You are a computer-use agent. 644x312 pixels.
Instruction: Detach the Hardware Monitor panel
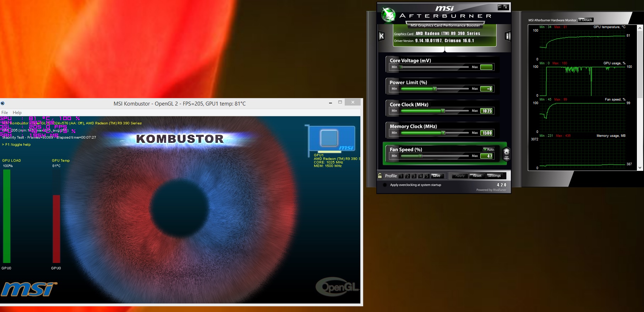tap(586, 20)
